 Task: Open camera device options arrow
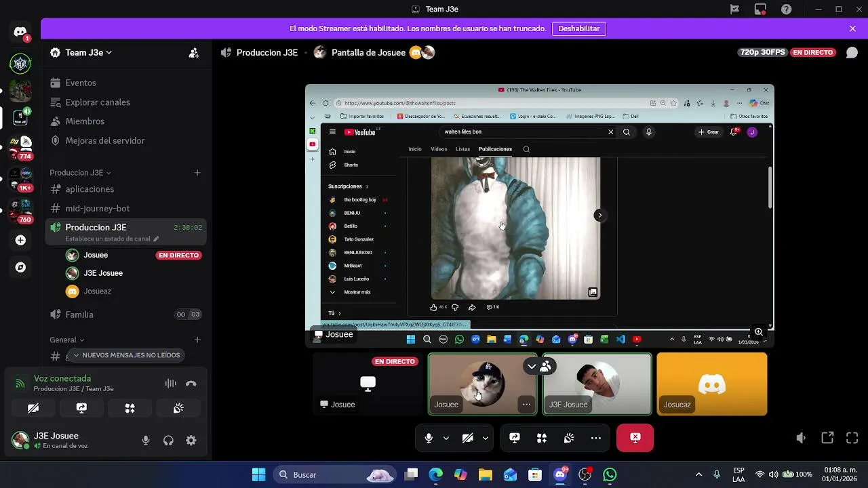(485, 439)
